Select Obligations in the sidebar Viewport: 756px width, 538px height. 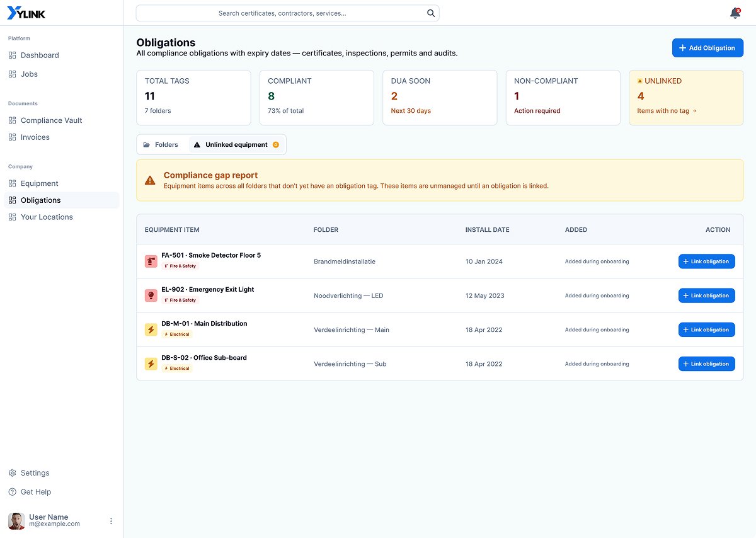pos(61,200)
